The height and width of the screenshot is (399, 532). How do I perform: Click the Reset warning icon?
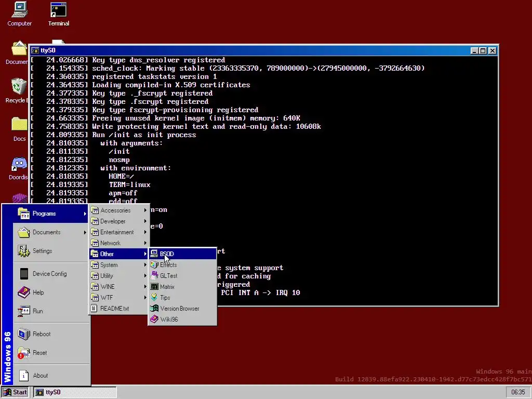pyautogui.click(x=24, y=353)
